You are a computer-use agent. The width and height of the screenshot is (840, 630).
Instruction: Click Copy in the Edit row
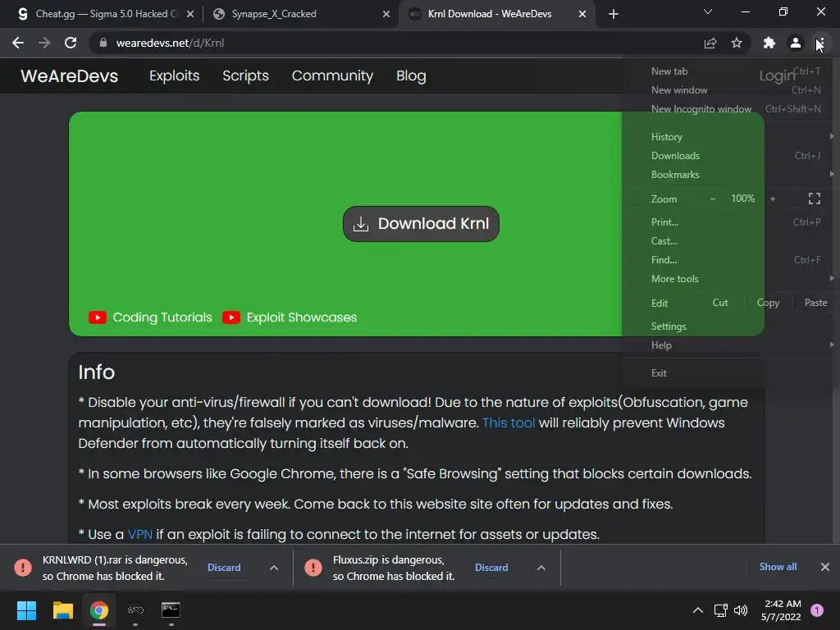point(768,303)
